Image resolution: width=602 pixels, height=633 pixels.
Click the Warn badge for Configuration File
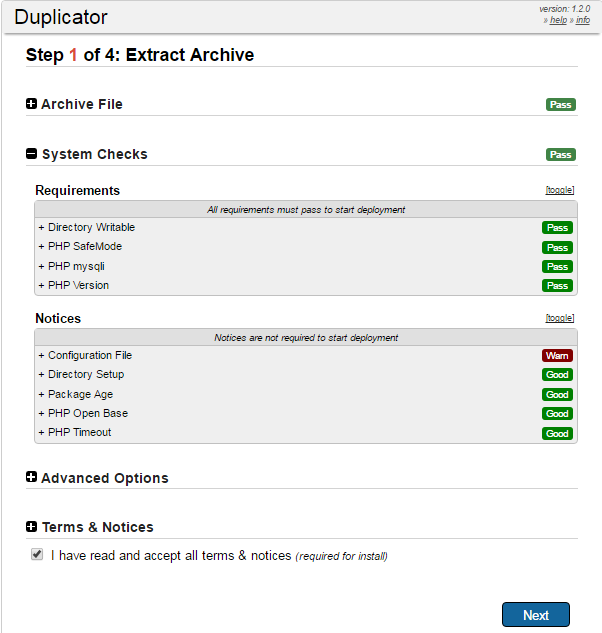557,356
